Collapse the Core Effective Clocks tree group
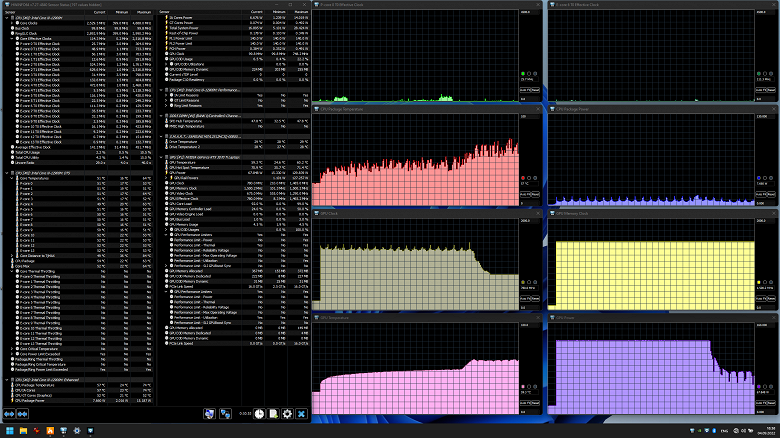This screenshot has width=780, height=438. coord(12,38)
